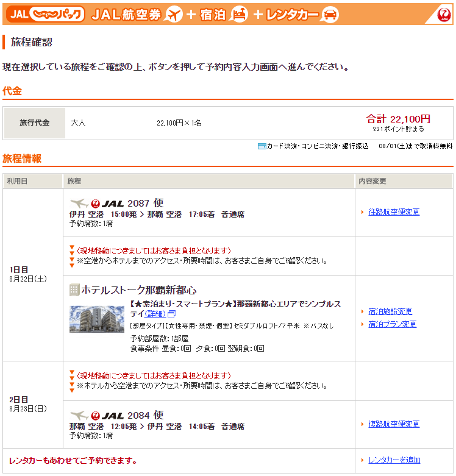Click the 旅程確認 page heading
The image size is (456, 476).
[x=32, y=42]
